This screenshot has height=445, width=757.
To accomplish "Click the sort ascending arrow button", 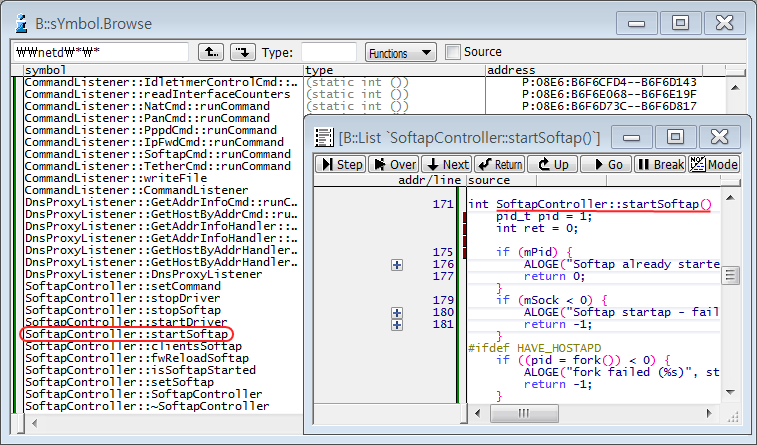I will [211, 52].
